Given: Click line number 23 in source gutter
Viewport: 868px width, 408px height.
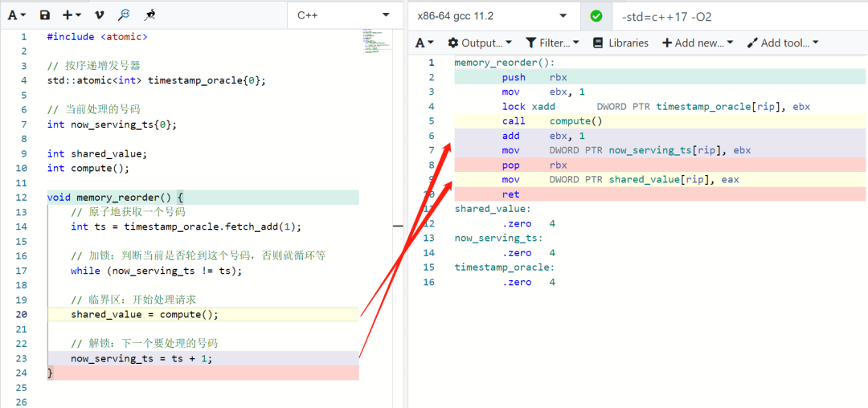Looking at the screenshot, I should pyautogui.click(x=20, y=358).
